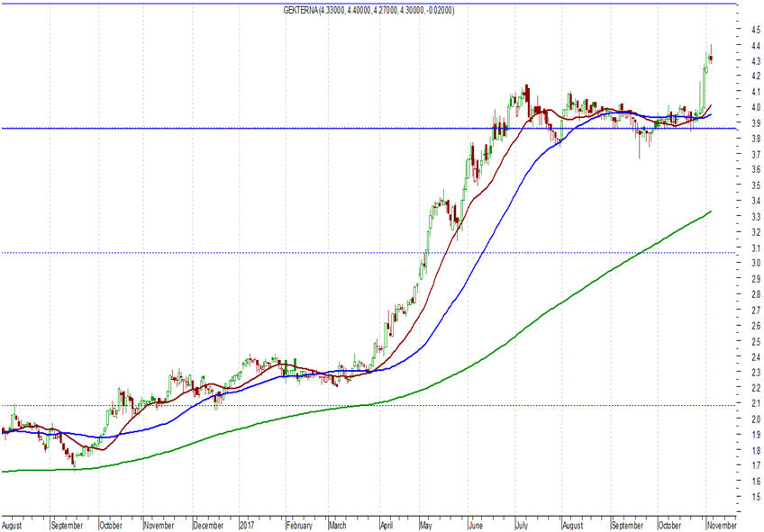Select the 2.8 price axis label
The width and height of the screenshot is (764, 532).
coord(756,294)
